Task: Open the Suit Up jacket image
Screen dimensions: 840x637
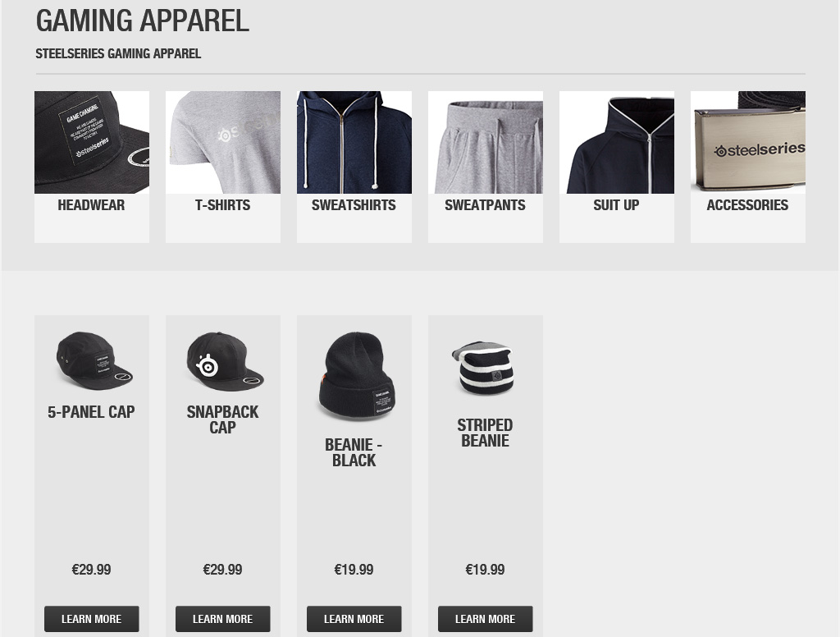Action: 617,142
